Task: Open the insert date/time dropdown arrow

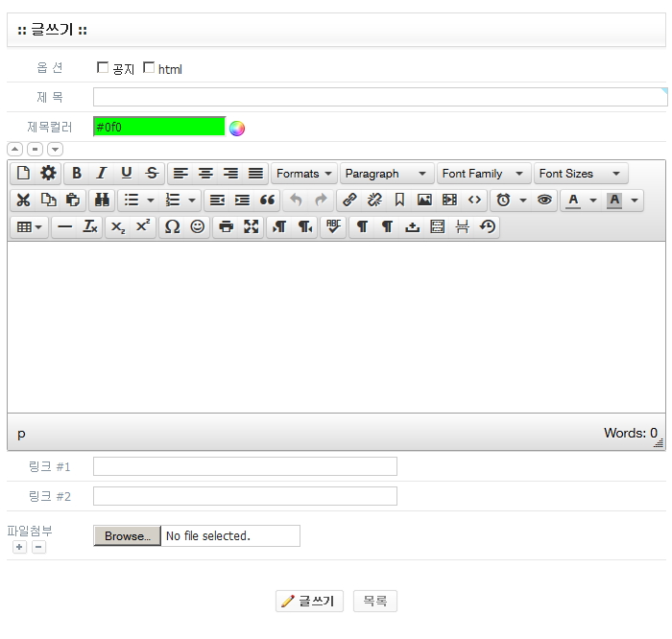Action: (x=523, y=200)
